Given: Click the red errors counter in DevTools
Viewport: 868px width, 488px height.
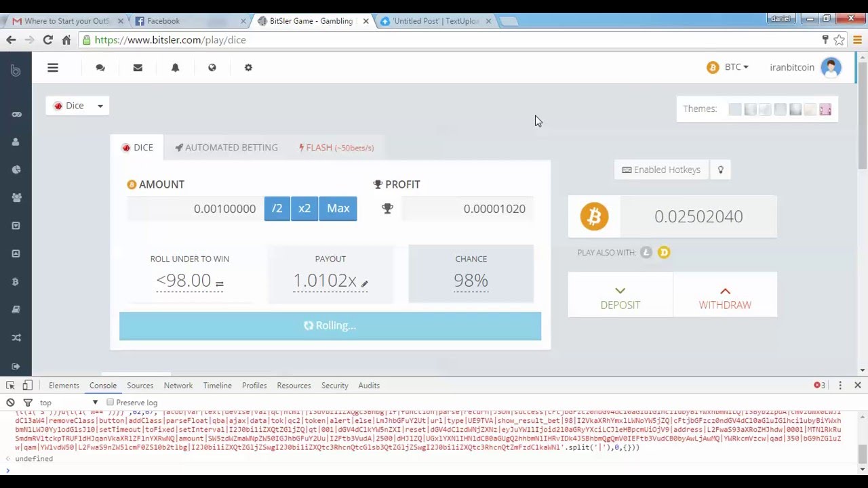Looking at the screenshot, I should (x=820, y=386).
